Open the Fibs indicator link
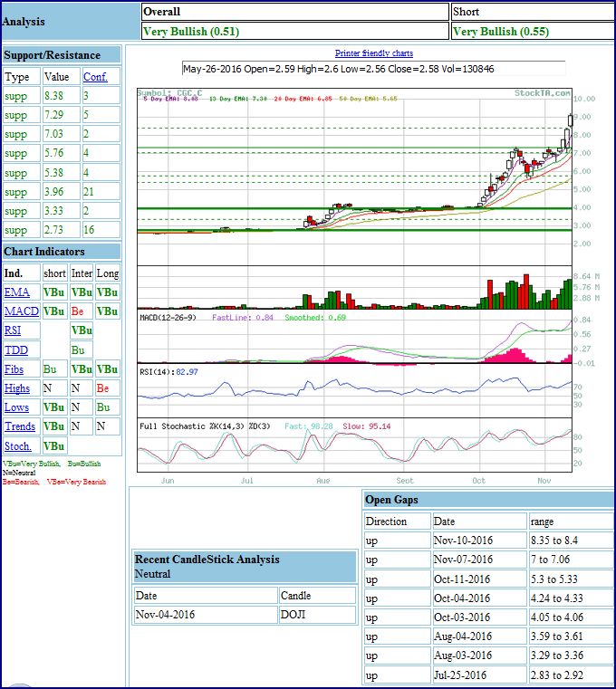616x689 pixels. tap(16, 369)
